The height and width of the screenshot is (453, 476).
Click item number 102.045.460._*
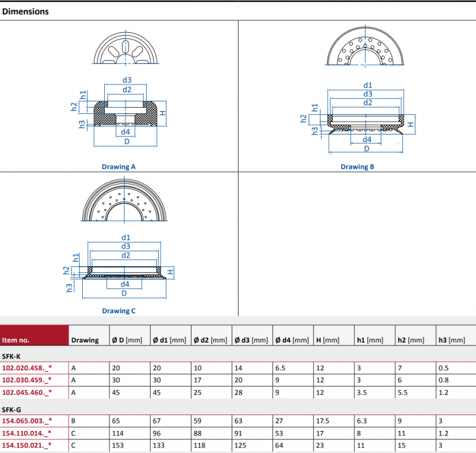pyautogui.click(x=27, y=392)
